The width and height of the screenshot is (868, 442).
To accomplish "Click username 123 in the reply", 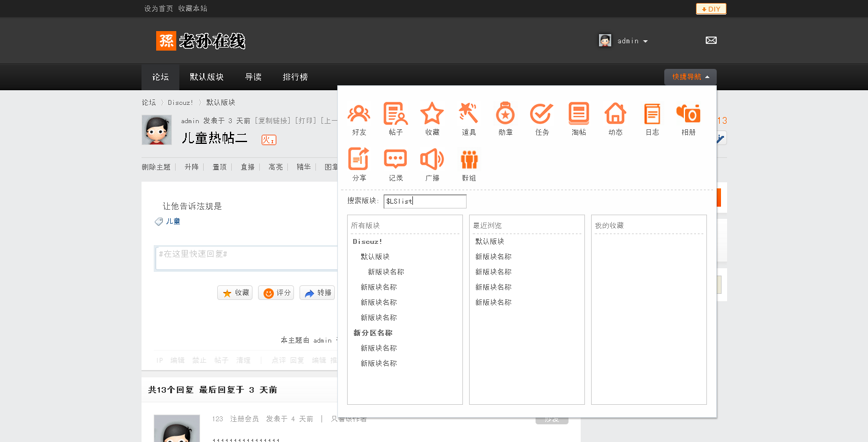I will (x=218, y=419).
